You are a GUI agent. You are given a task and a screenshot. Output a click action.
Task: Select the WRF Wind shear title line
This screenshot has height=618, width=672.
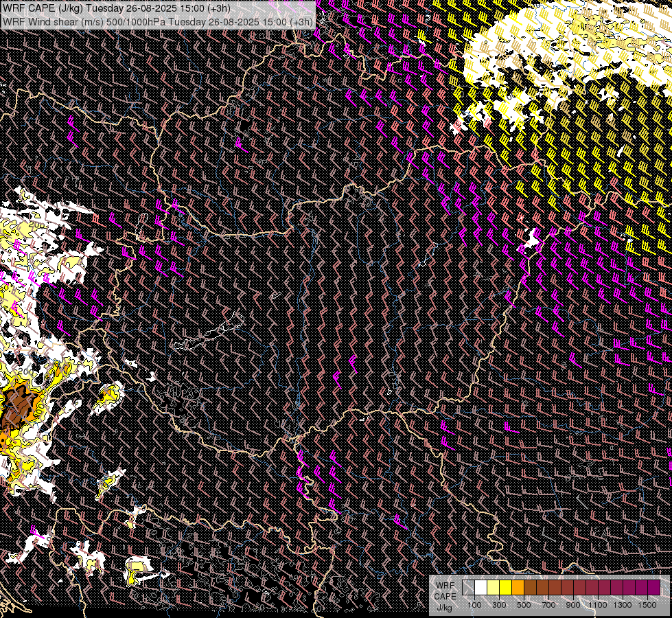pyautogui.click(x=158, y=21)
